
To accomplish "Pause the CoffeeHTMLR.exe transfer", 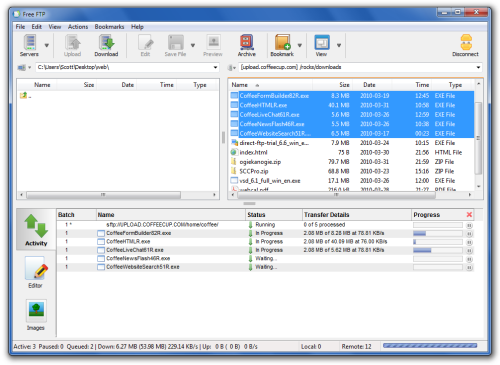I will [469, 242].
